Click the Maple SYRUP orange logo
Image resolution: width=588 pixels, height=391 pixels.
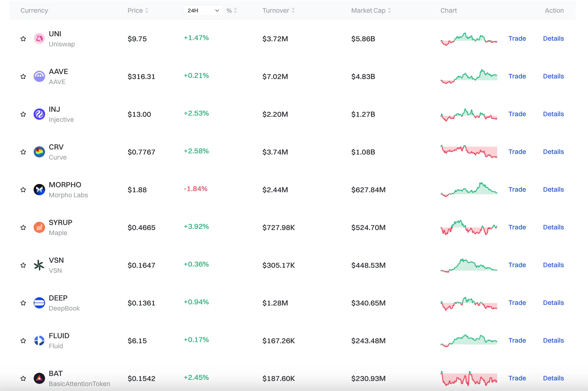coord(39,227)
